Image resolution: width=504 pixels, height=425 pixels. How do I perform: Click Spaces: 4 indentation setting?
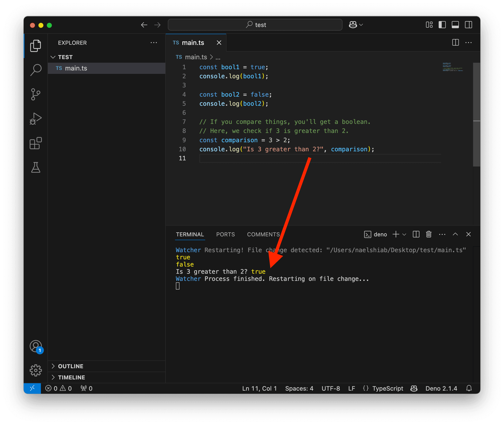coord(299,388)
